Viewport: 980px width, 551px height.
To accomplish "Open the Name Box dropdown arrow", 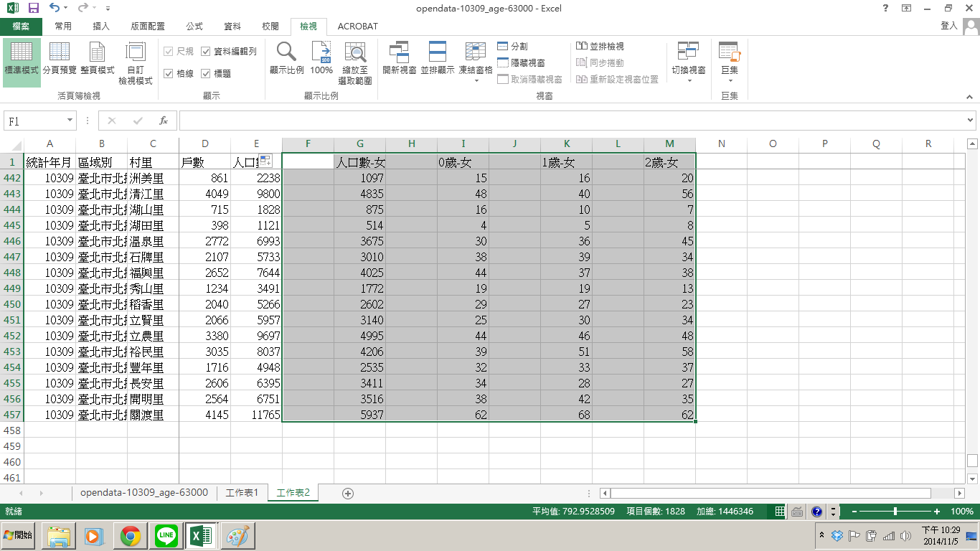I will 70,121.
